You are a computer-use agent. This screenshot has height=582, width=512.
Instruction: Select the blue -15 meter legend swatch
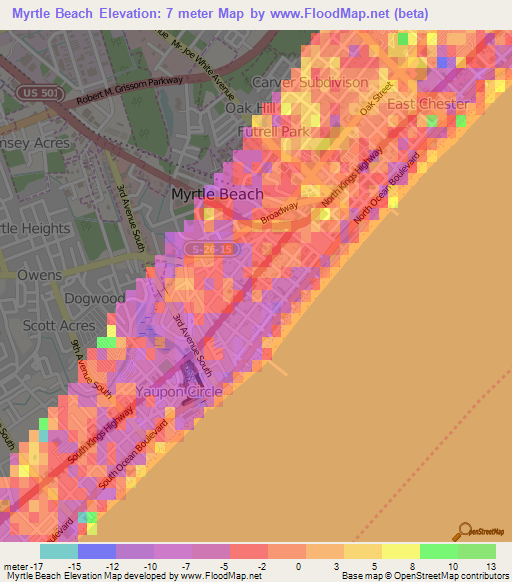click(x=97, y=552)
